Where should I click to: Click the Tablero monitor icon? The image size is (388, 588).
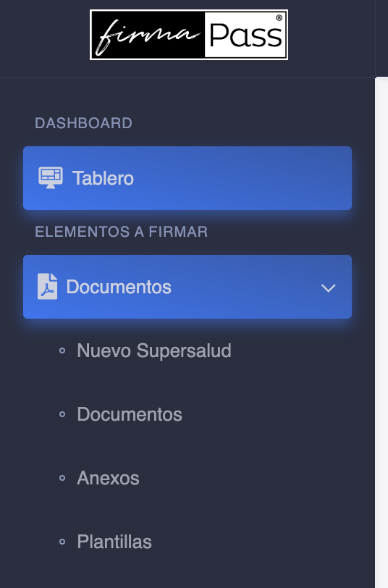[51, 177]
